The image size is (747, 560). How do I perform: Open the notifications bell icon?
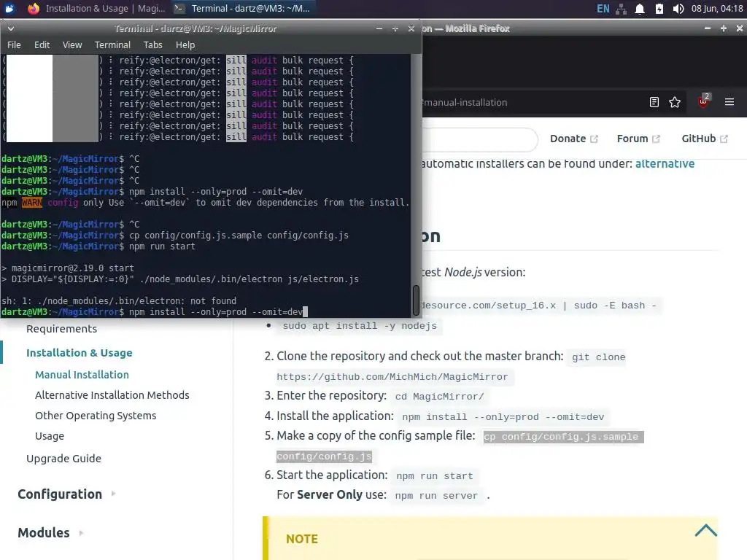640,9
